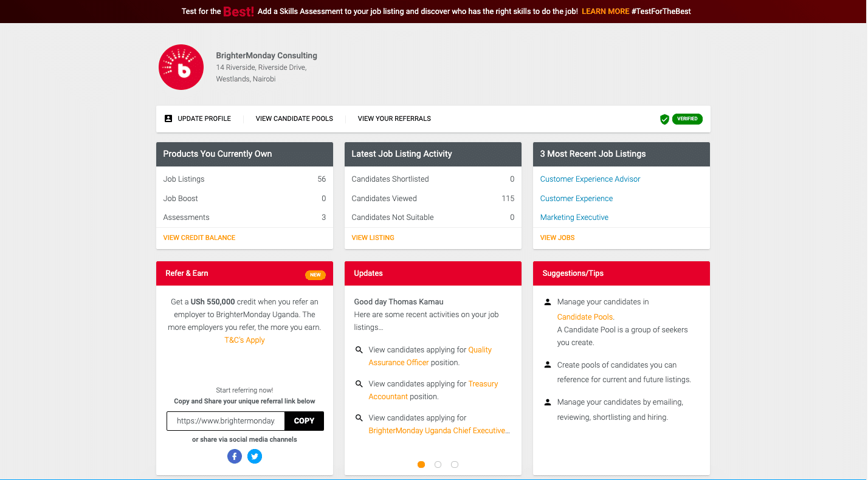868x480 pixels.
Task: Click the Candidates Shortlisted label
Action: [x=390, y=179]
